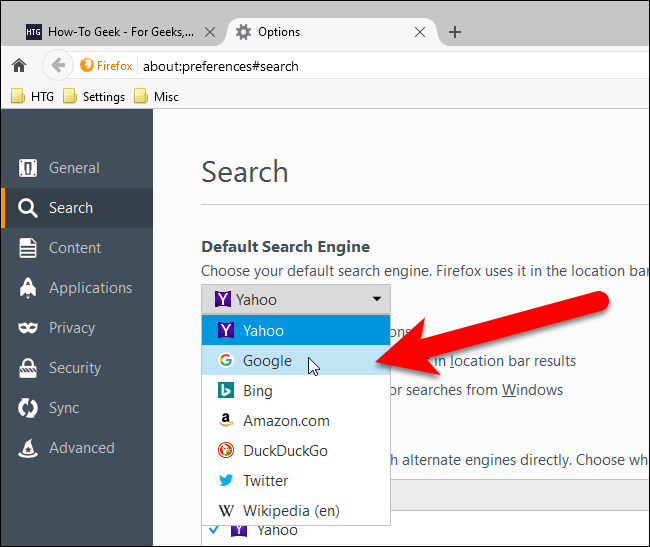This screenshot has height=547, width=650.
Task: Open Advanced preferences wizard hat icon
Action: pyautogui.click(x=29, y=448)
